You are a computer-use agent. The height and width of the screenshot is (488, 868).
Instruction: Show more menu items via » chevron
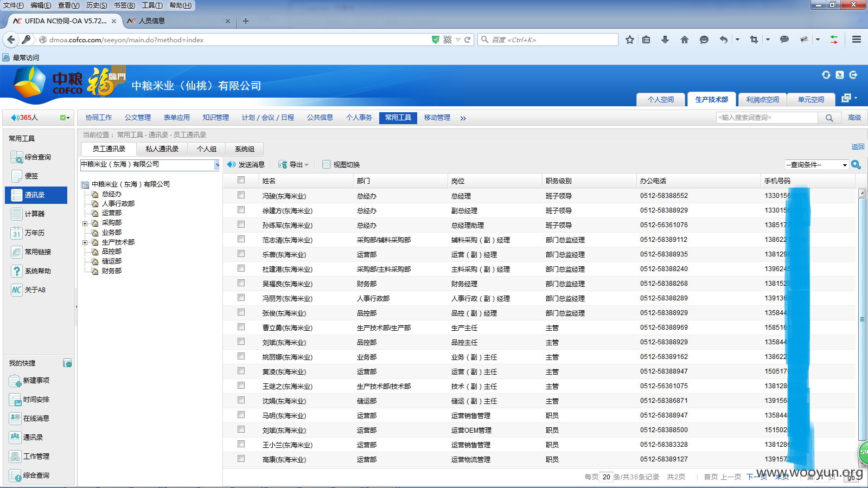(x=463, y=118)
